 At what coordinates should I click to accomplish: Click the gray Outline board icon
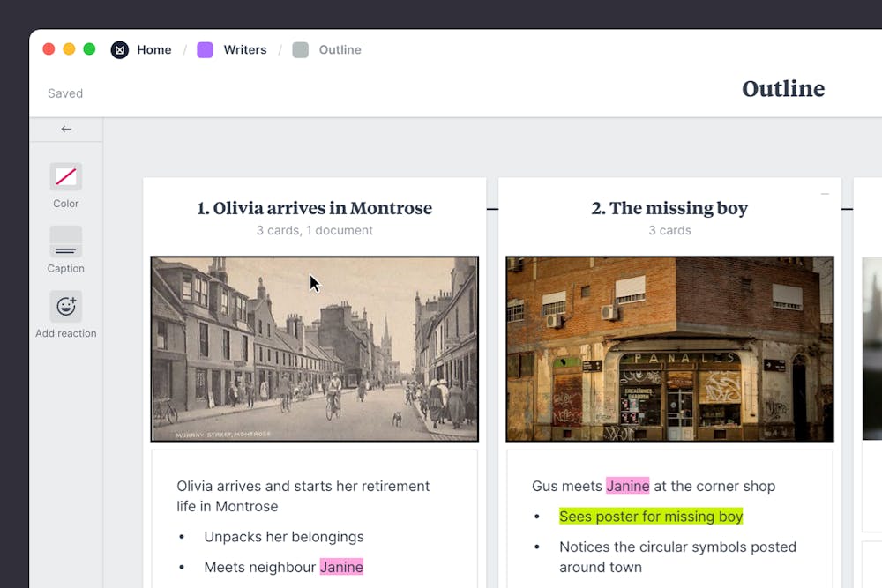coord(301,50)
